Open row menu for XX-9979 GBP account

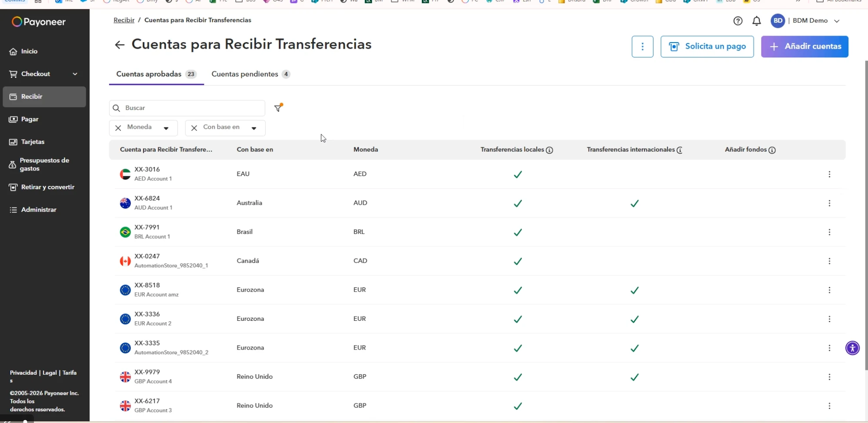coord(829,377)
